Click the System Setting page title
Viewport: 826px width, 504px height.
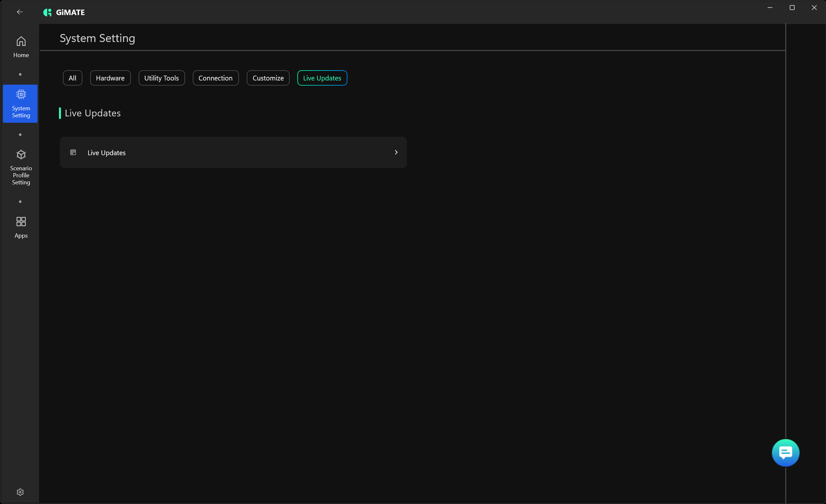[97, 38]
